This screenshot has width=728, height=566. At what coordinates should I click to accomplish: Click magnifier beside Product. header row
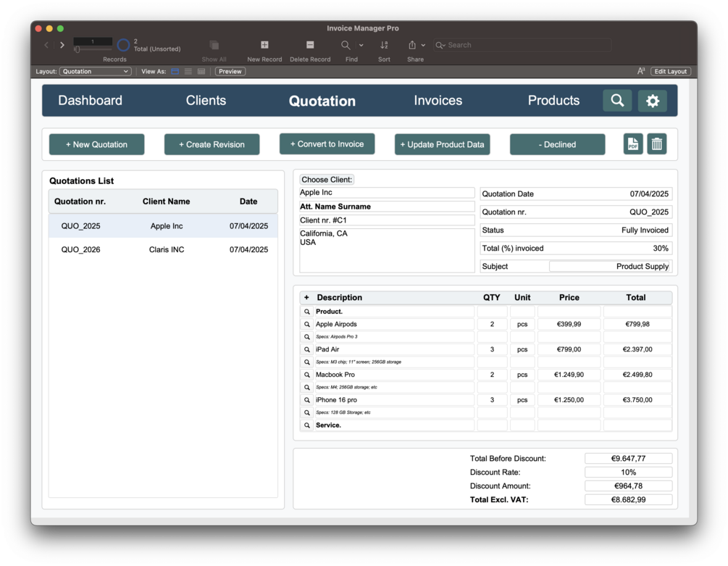click(307, 312)
